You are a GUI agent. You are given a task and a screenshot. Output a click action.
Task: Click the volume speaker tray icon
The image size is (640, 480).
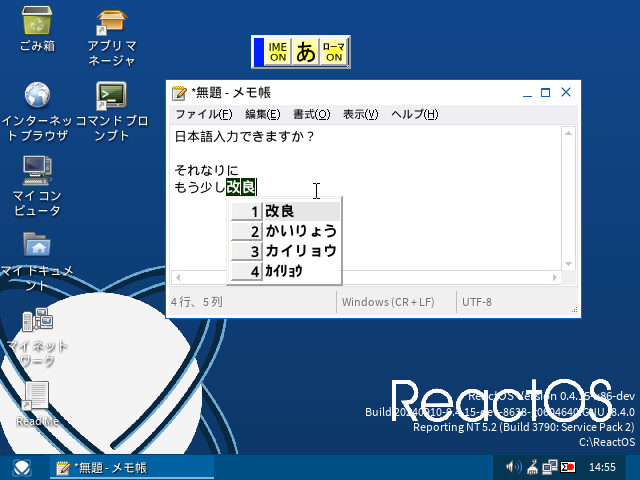[x=513, y=467]
